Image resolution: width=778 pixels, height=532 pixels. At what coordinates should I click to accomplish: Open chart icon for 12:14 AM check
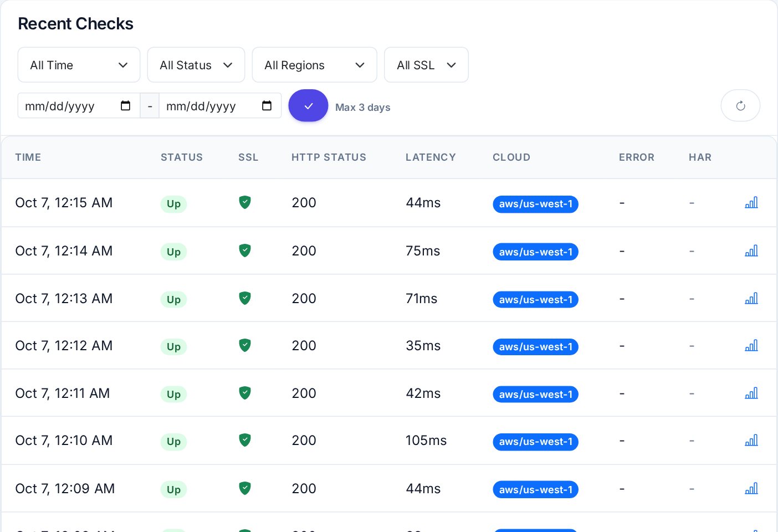751,251
